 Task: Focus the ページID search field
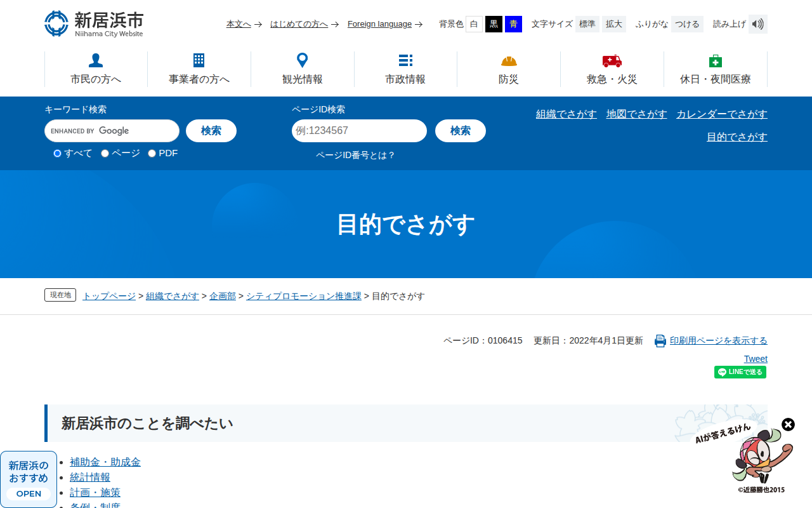[359, 131]
